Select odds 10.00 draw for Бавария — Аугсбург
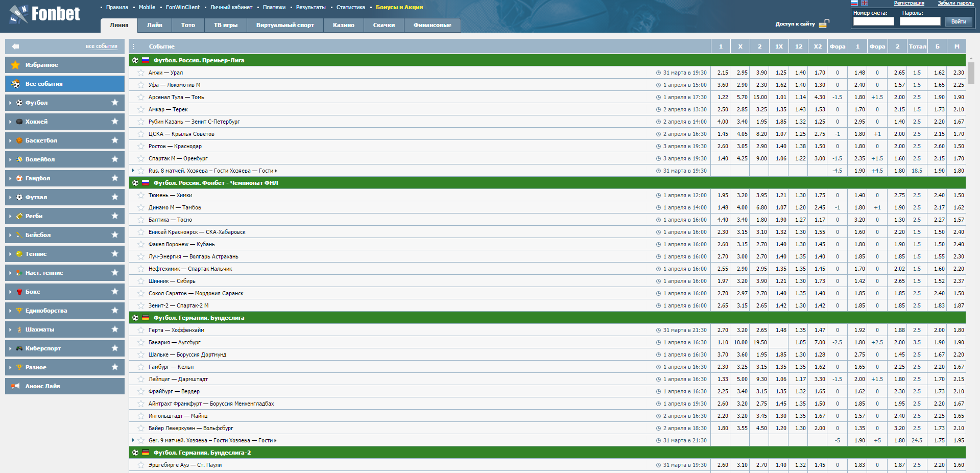The image size is (980, 473). click(x=740, y=342)
